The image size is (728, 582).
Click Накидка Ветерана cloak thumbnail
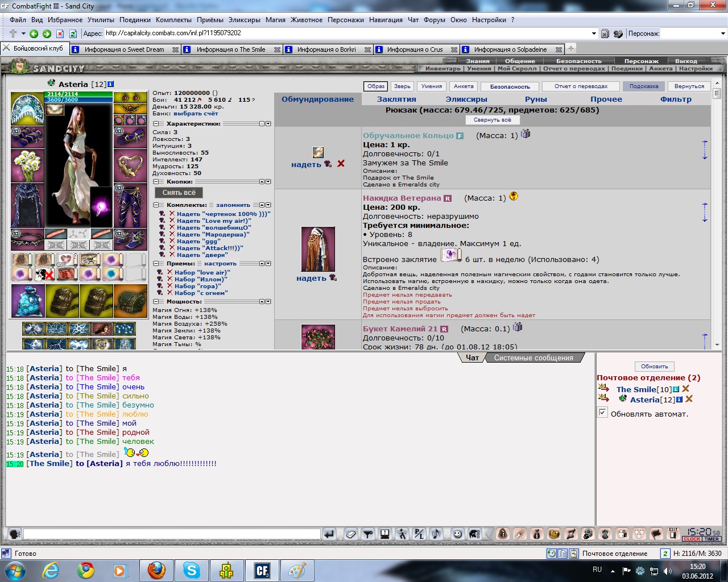pos(318,249)
